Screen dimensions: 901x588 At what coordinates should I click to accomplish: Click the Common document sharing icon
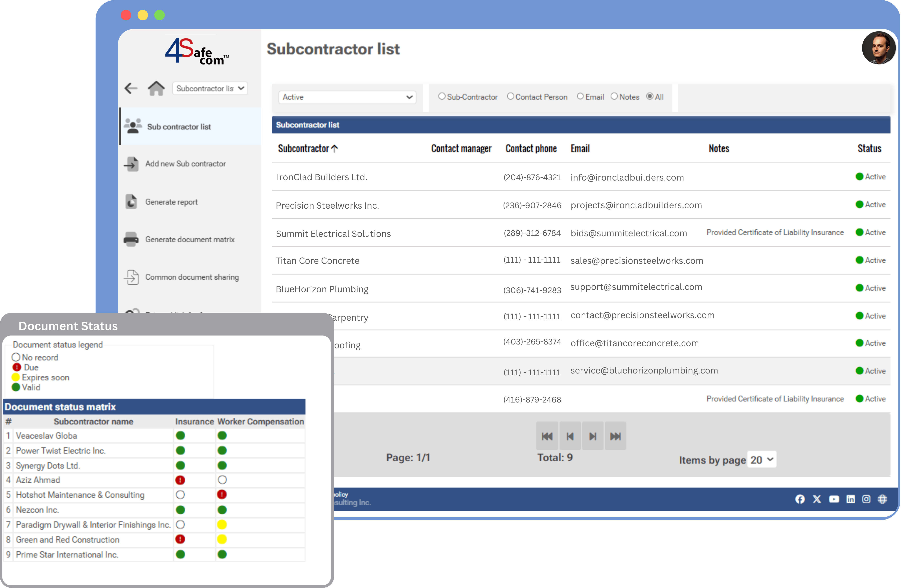point(131,277)
